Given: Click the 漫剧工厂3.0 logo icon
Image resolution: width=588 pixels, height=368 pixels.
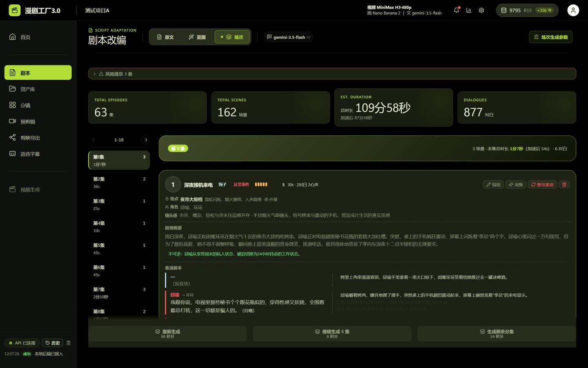Looking at the screenshot, I should [x=15, y=10].
